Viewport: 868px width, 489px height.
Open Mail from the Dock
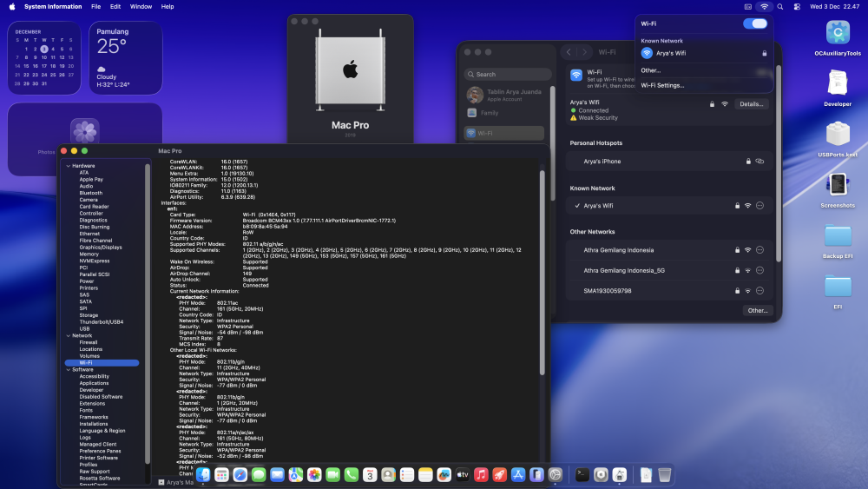[x=278, y=474]
